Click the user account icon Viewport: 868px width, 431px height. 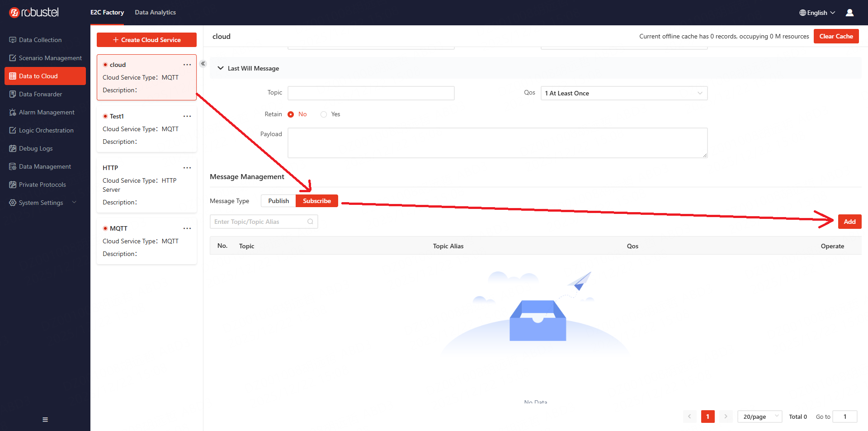[849, 13]
